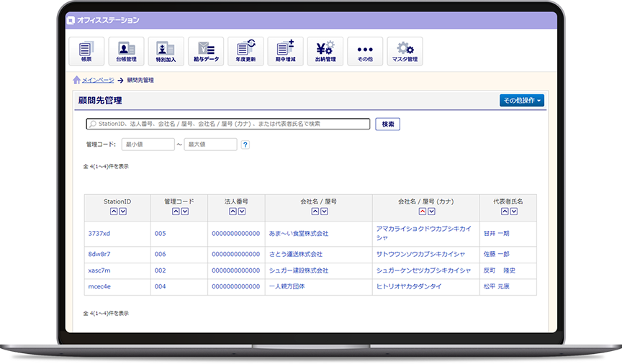Viewport: 622px width, 364px height.
Task: Click representative 松平 元康 link
Action: [x=496, y=286]
